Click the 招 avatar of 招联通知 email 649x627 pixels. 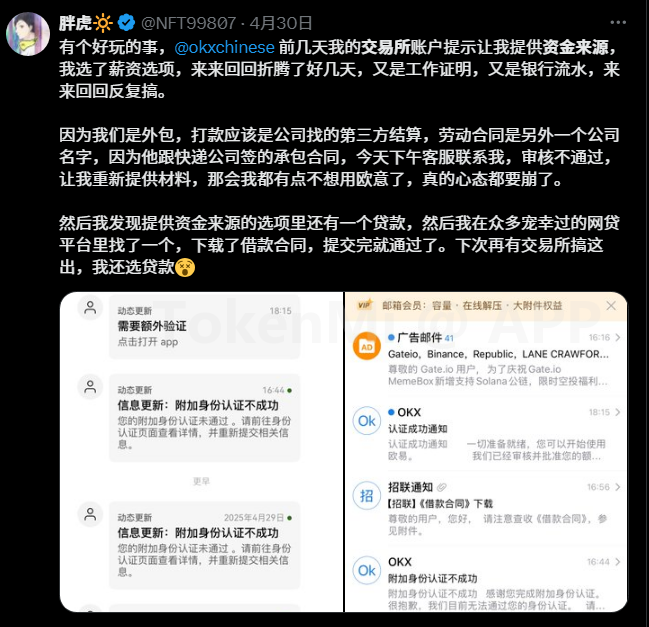point(367,496)
